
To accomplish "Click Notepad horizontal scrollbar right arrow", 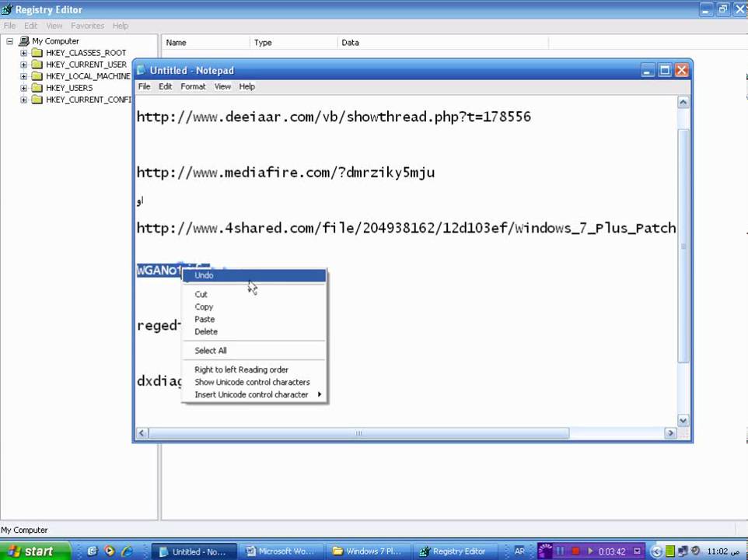I will click(670, 433).
